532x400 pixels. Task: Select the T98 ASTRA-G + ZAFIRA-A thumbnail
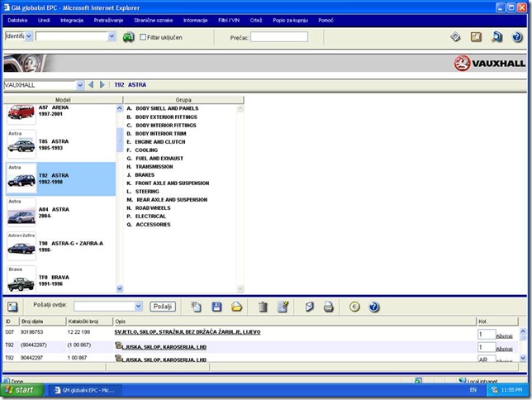click(21, 245)
